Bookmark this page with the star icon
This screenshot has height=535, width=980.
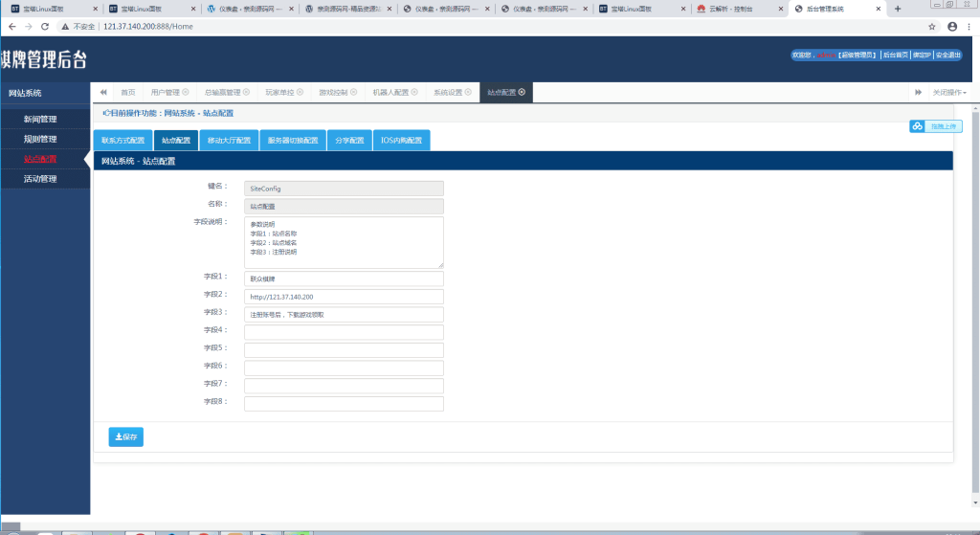point(932,27)
